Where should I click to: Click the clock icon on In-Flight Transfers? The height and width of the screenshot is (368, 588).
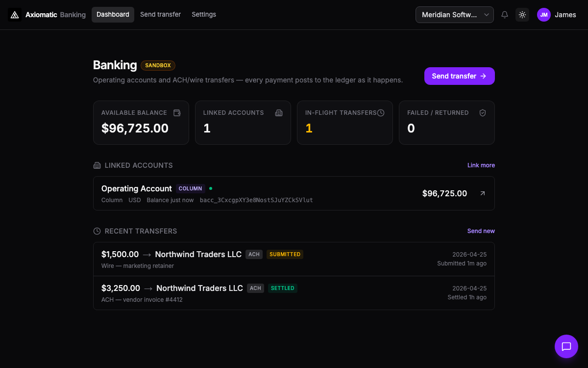coord(381,113)
